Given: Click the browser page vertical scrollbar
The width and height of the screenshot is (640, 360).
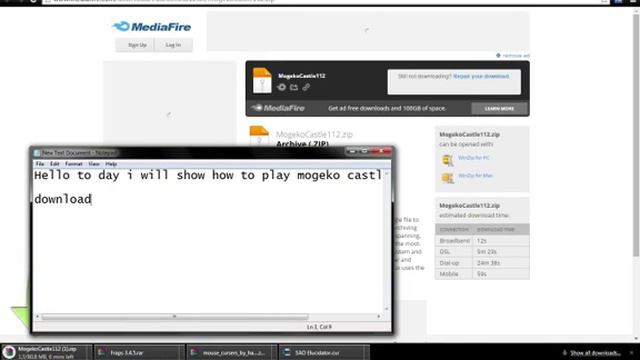Looking at the screenshot, I should pos(636,135).
